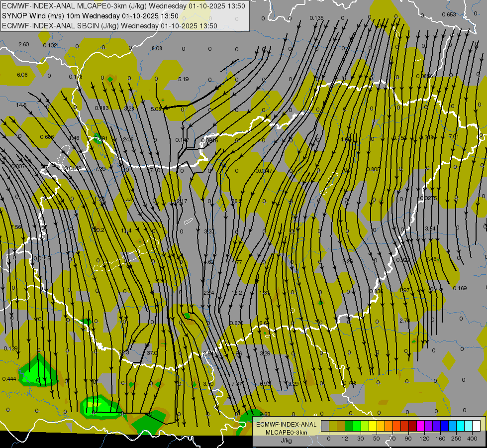Click the map value '23.4'
This screenshot has width=487, height=448.
point(209,293)
